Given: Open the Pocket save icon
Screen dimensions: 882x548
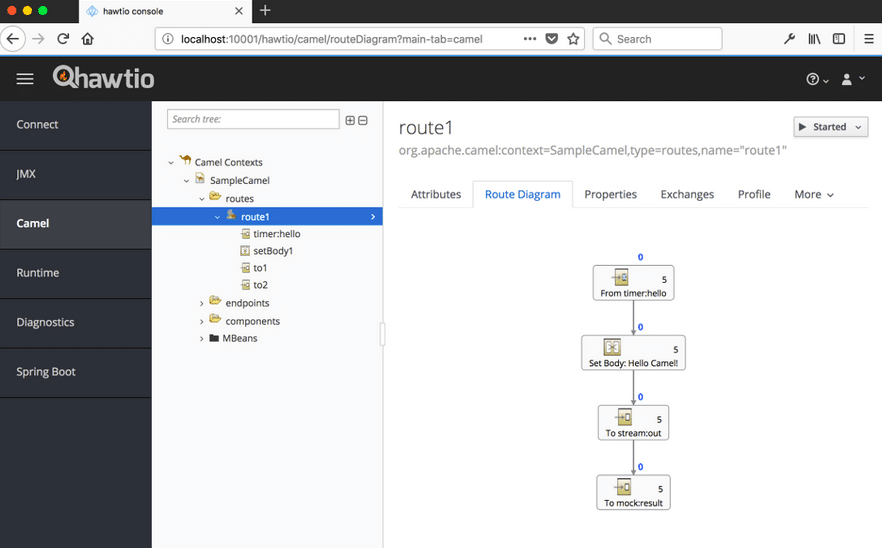Looking at the screenshot, I should (552, 39).
